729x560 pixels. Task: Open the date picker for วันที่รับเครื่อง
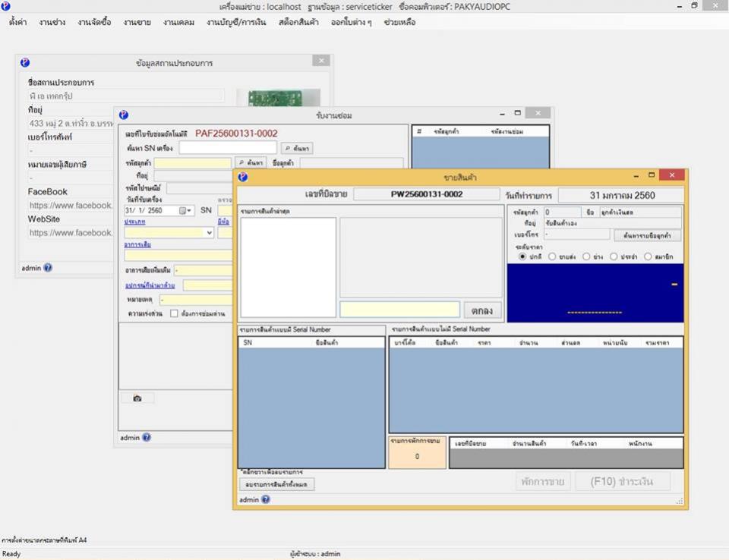tap(186, 211)
